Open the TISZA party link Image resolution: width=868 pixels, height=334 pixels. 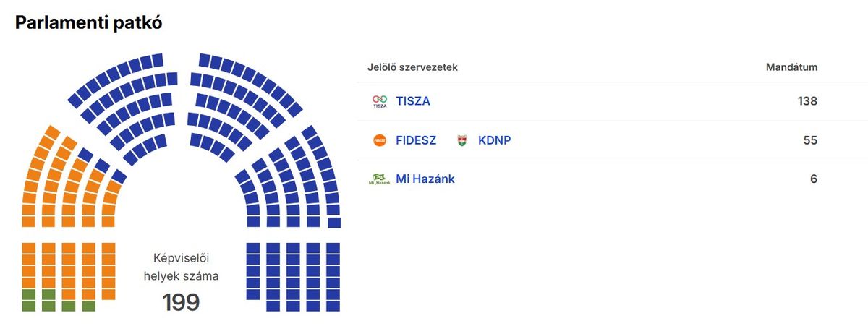413,101
